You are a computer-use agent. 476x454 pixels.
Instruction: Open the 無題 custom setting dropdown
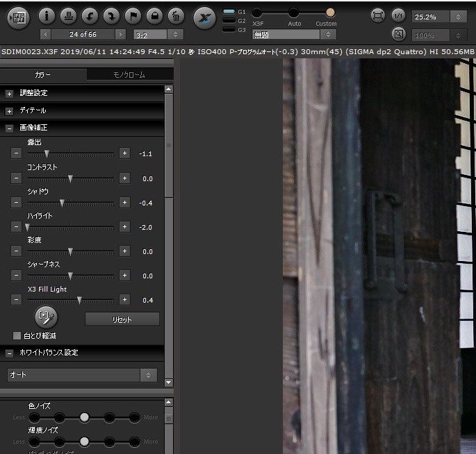(x=294, y=35)
